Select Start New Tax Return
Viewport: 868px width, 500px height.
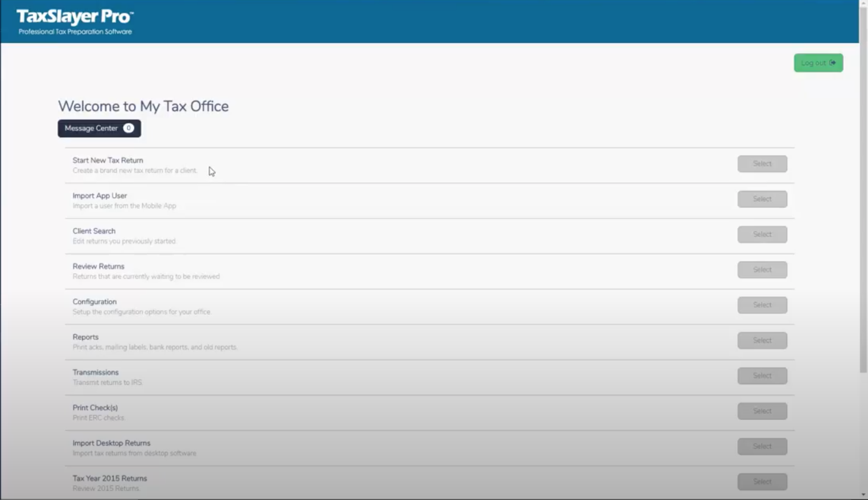762,164
